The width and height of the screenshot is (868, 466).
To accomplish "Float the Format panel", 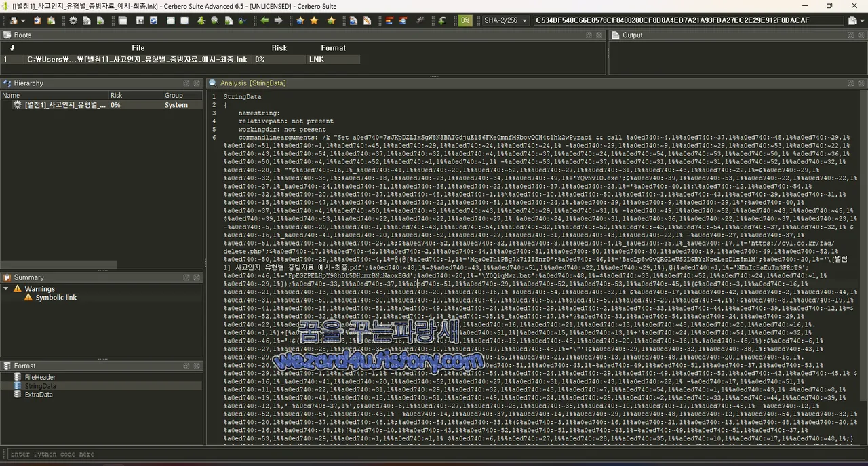I will coord(186,366).
